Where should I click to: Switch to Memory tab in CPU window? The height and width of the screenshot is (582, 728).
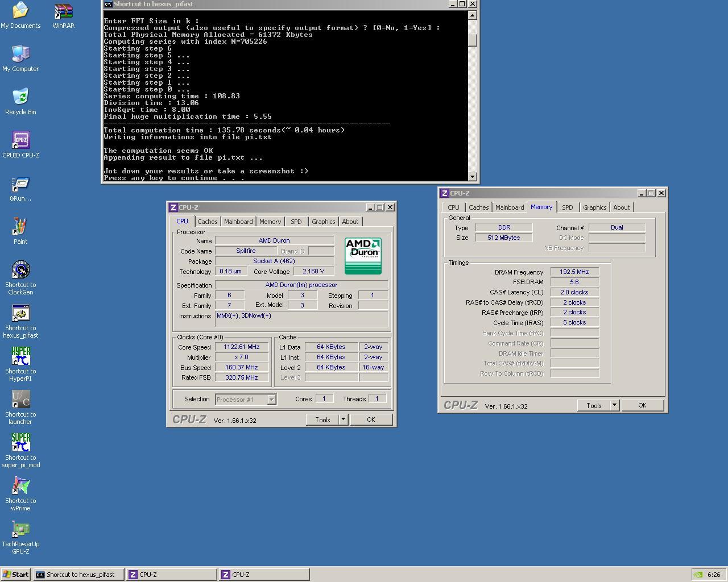coord(270,222)
